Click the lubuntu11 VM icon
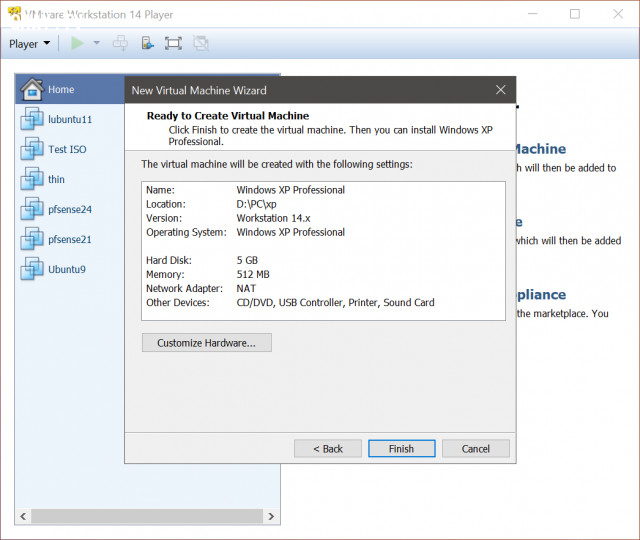Viewport: 640px width, 540px height. [x=32, y=118]
